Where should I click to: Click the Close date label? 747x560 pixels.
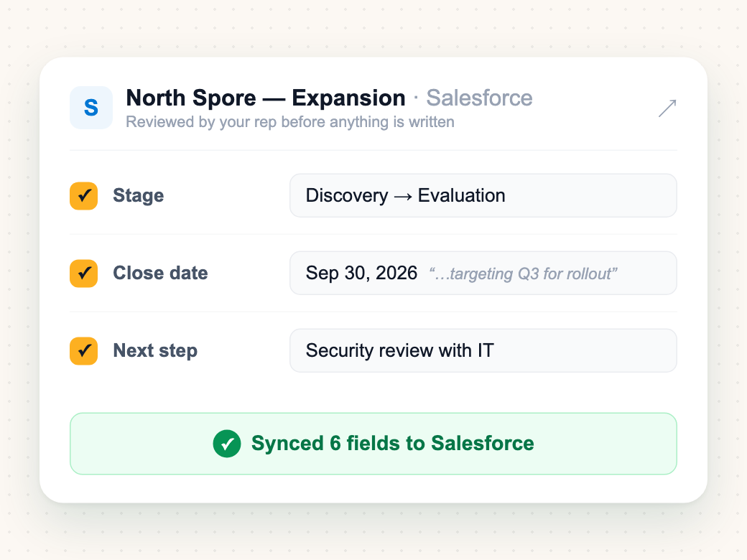[160, 274]
